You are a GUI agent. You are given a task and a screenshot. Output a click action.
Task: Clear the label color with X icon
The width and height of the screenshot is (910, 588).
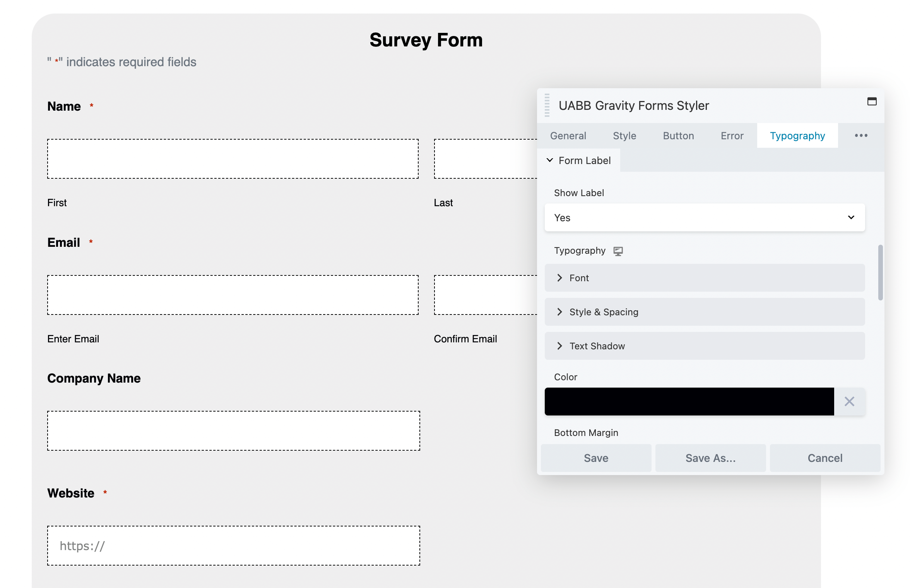[849, 402]
